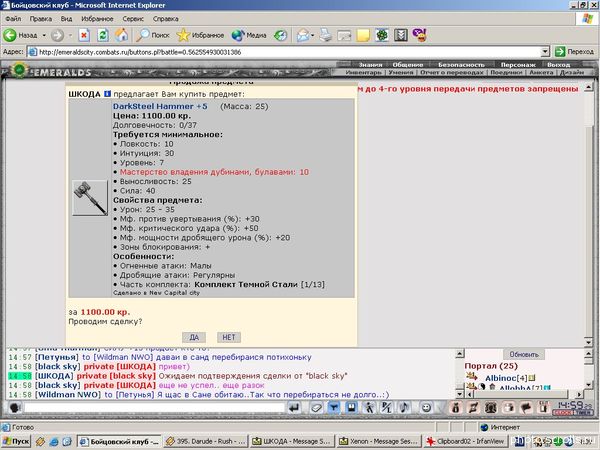This screenshot has width=600, height=450.
Task: Switch to ШКОДА Message Session taskbar item
Action: pyautogui.click(x=292, y=442)
